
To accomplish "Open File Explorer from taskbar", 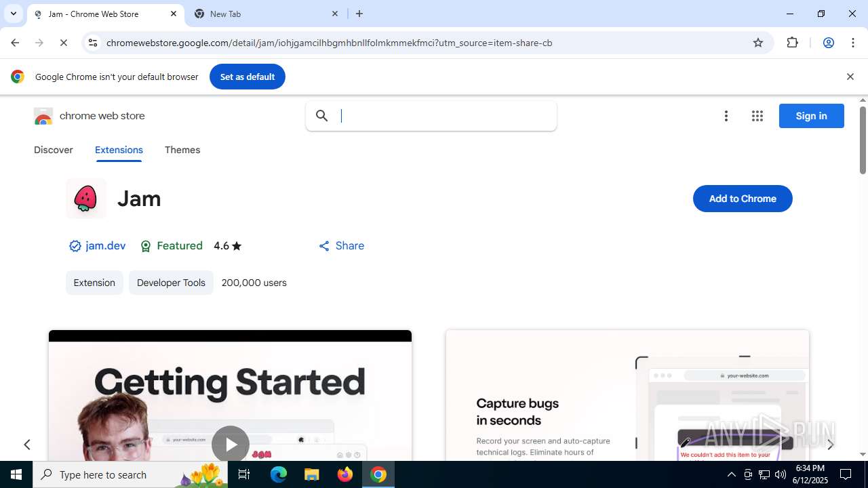I will pos(311,474).
